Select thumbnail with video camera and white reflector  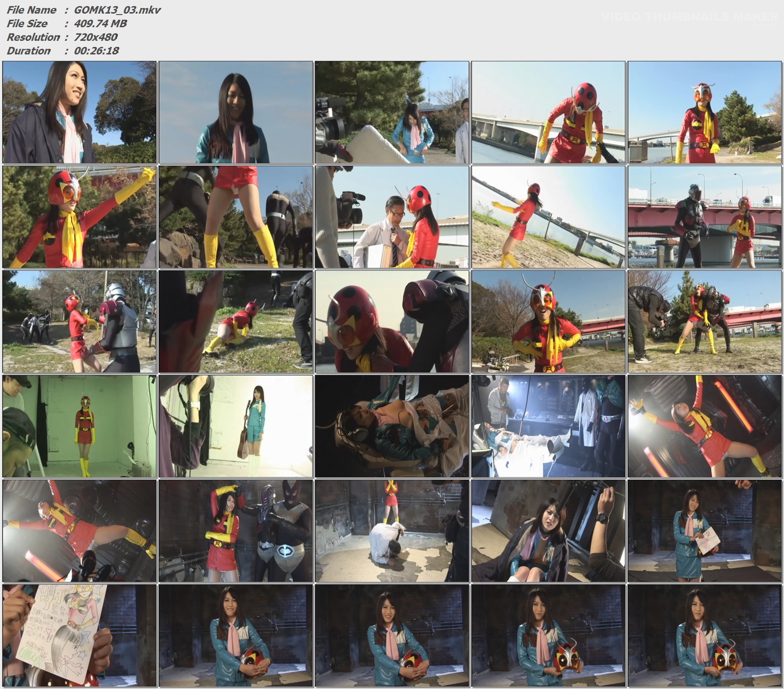click(392, 112)
